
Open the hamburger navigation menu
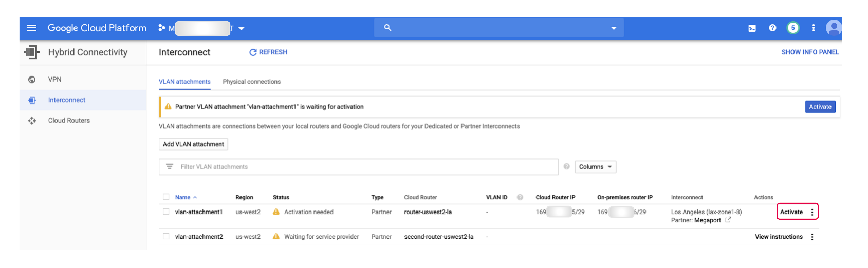tap(32, 28)
